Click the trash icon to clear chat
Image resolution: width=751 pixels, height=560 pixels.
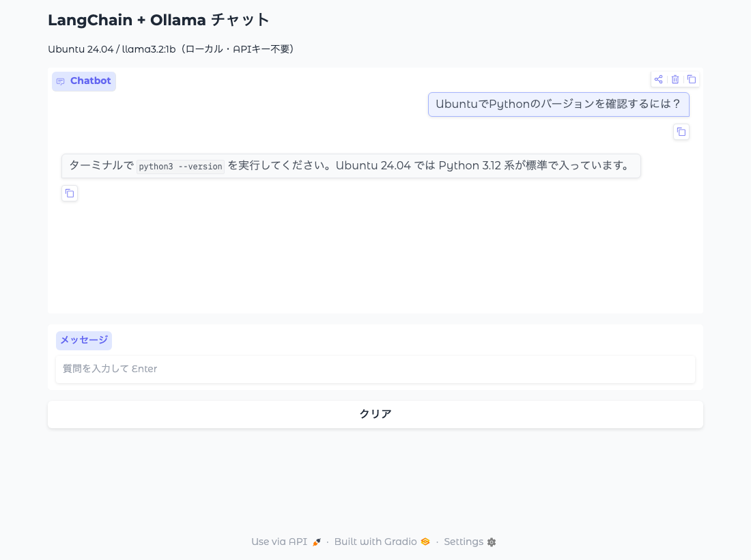coord(675,79)
